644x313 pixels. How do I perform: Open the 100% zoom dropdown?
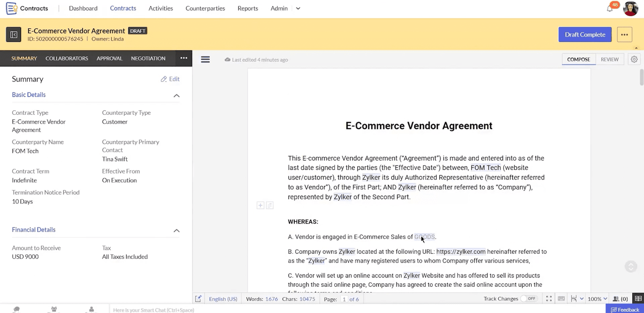click(x=597, y=298)
